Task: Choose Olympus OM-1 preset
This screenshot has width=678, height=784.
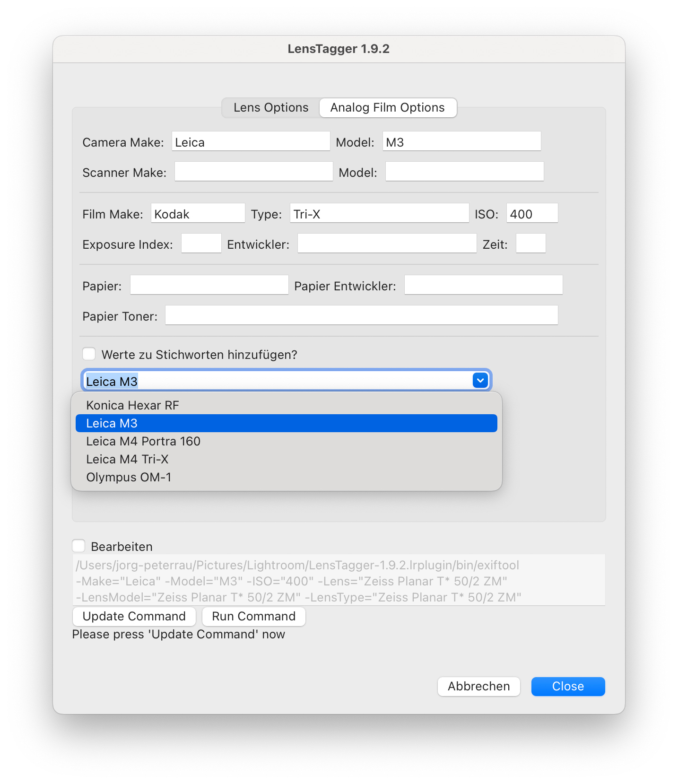Action: (x=287, y=477)
